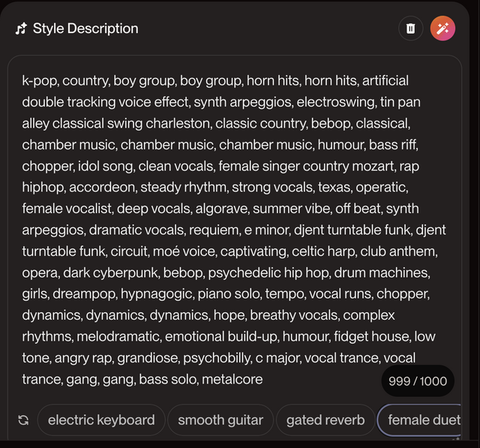Click the refresh suggestions icon
Image resolution: width=480 pixels, height=448 pixels.
point(23,419)
